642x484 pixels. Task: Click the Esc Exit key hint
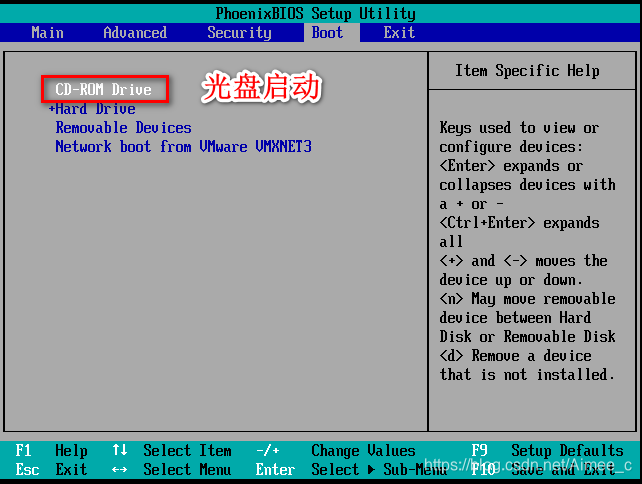tap(52, 469)
